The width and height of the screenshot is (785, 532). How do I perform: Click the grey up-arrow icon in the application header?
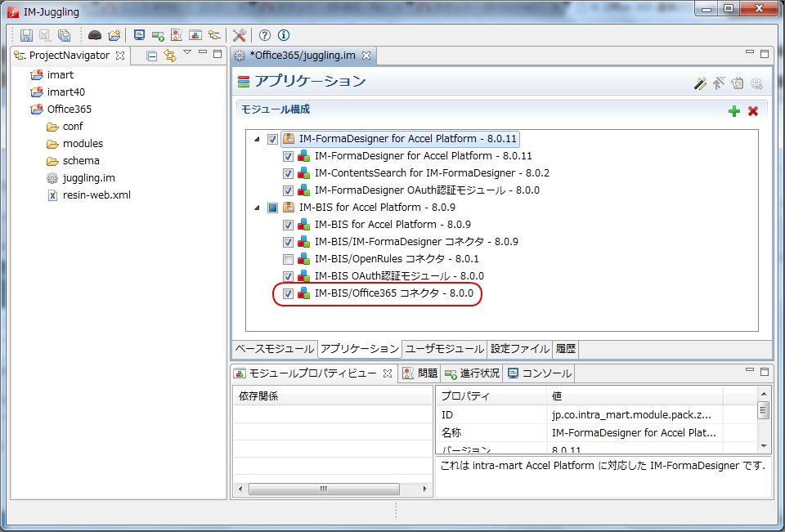[x=719, y=83]
